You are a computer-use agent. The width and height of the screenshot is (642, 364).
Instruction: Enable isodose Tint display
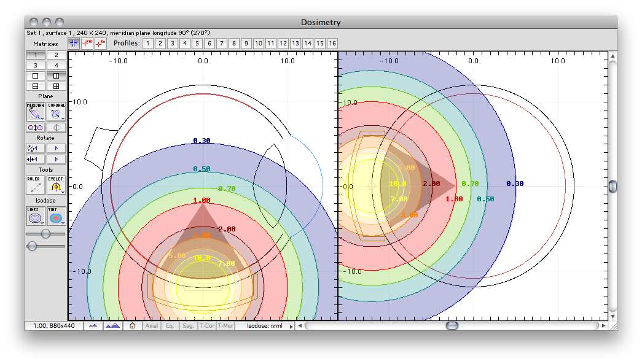coord(57,216)
